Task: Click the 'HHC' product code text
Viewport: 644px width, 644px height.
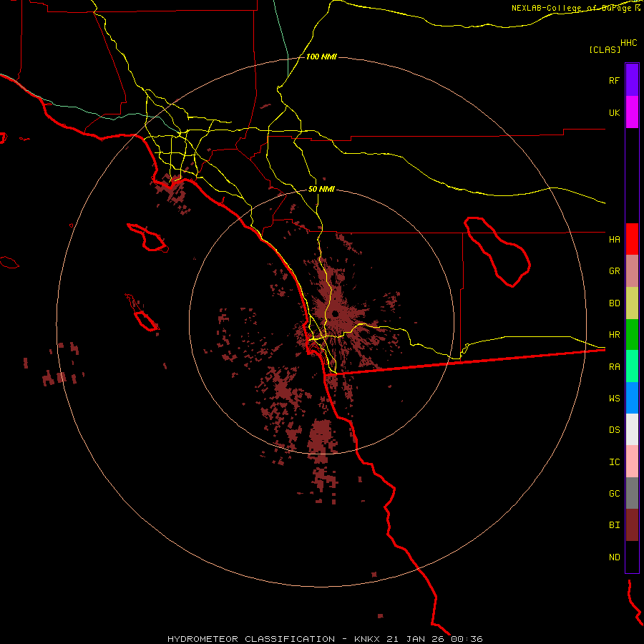Action: 629,43
